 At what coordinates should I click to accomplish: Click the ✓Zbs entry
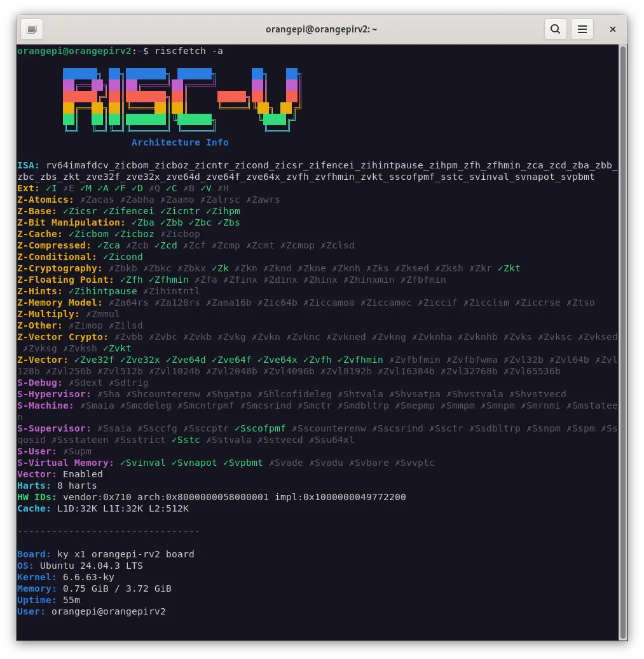228,222
